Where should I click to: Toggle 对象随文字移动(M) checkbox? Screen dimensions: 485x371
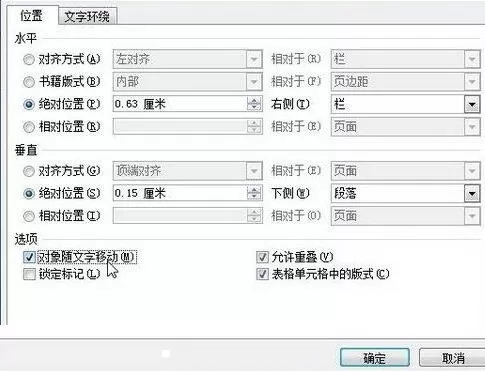[29, 257]
